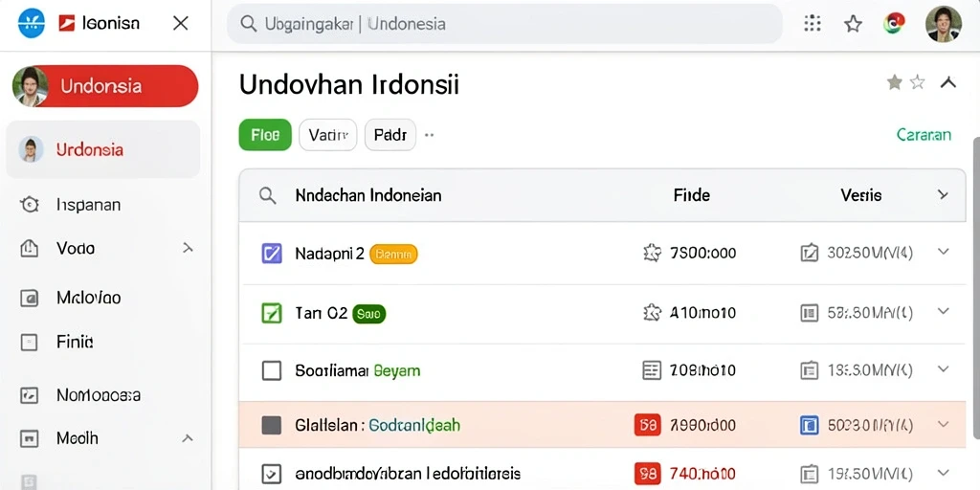Image resolution: width=980 pixels, height=490 pixels.
Task: Expand the Nadapni 2 row chevron
Action: [x=943, y=252]
